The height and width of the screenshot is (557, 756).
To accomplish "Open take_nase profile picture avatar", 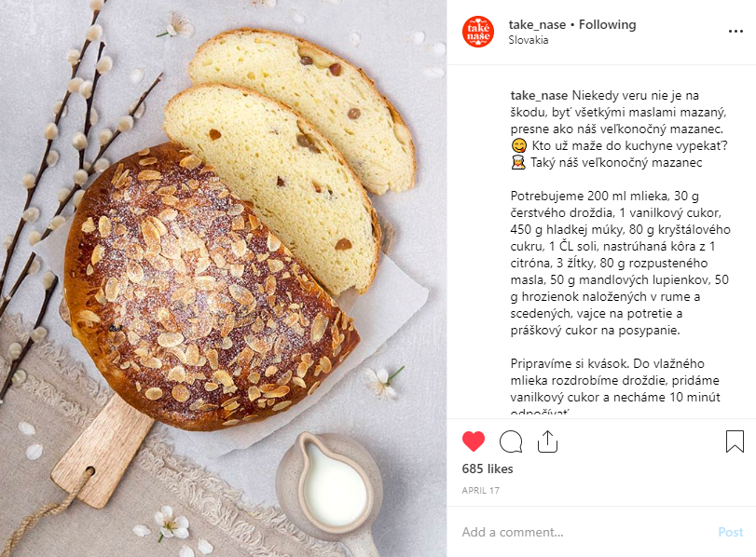I will [478, 32].
